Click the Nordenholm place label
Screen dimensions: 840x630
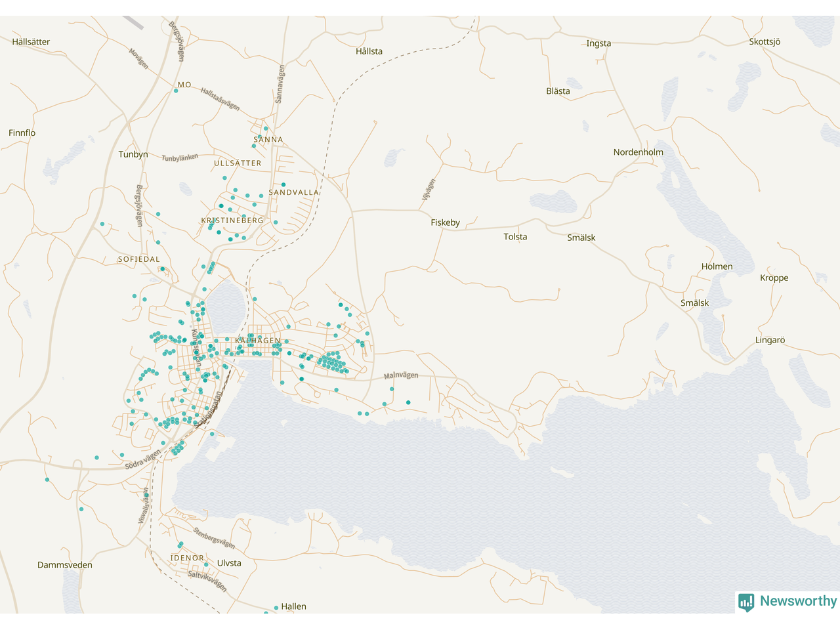coord(638,152)
